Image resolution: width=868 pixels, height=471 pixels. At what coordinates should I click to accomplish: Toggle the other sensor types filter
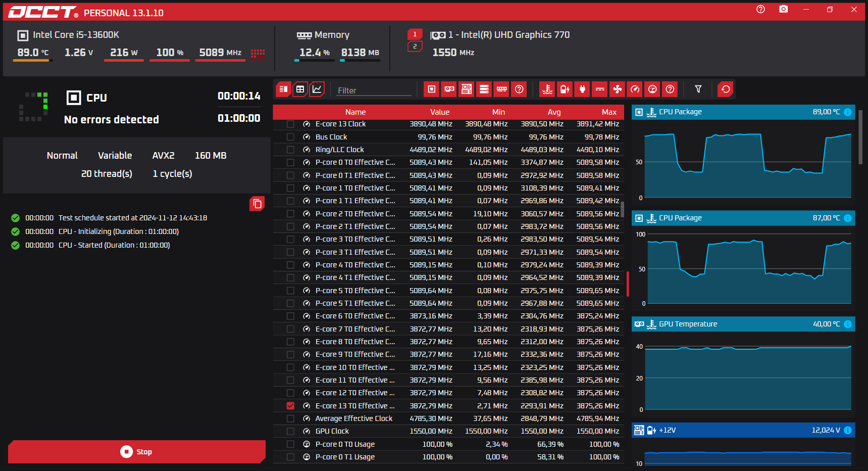point(670,89)
